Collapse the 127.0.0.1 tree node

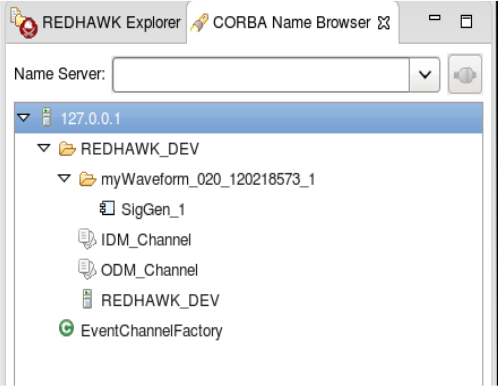click(x=24, y=118)
